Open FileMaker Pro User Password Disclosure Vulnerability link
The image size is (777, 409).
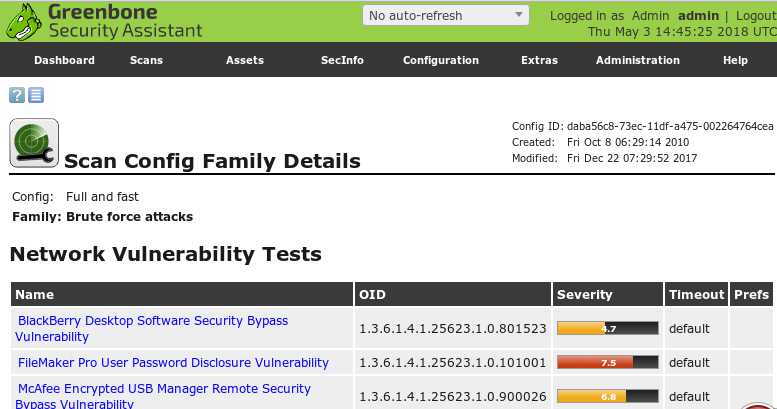(173, 362)
